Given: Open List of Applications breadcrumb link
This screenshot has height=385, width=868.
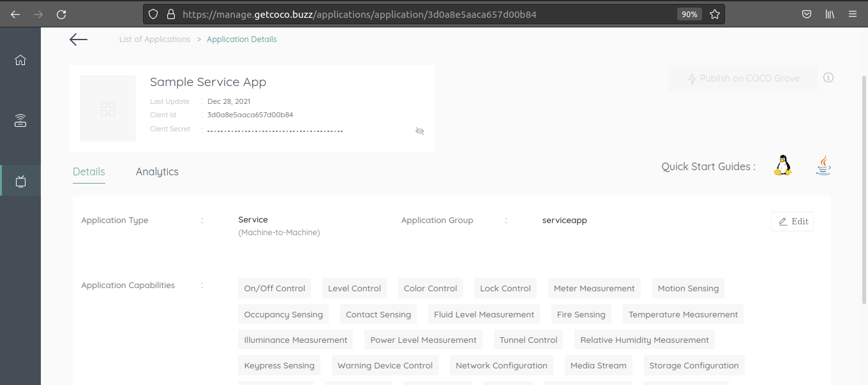Looking at the screenshot, I should point(154,40).
